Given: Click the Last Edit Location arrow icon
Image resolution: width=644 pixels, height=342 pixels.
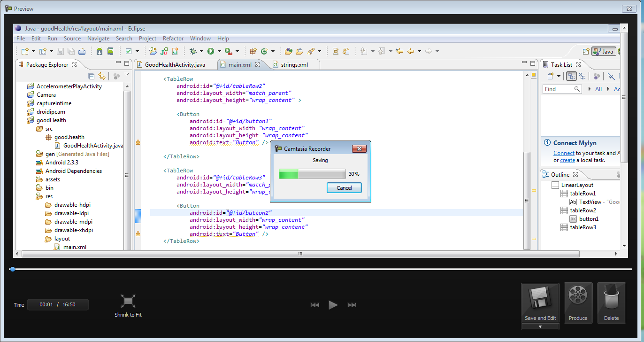Looking at the screenshot, I should pos(399,51).
